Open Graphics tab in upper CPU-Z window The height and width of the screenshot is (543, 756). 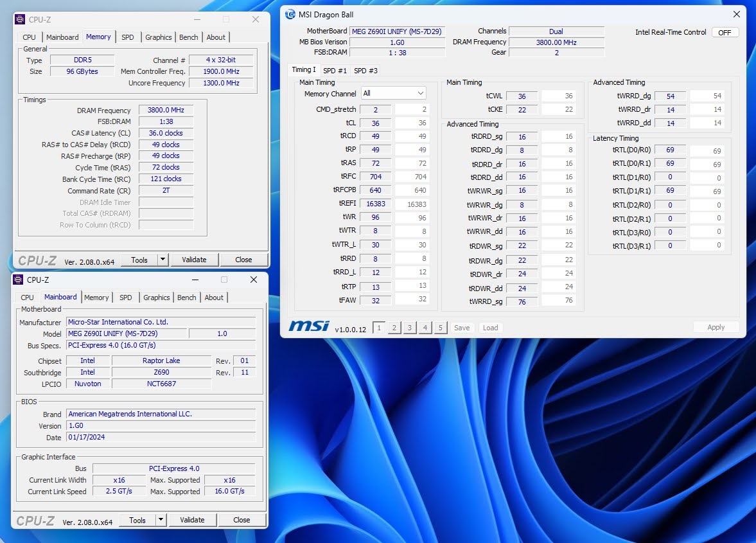pos(158,37)
